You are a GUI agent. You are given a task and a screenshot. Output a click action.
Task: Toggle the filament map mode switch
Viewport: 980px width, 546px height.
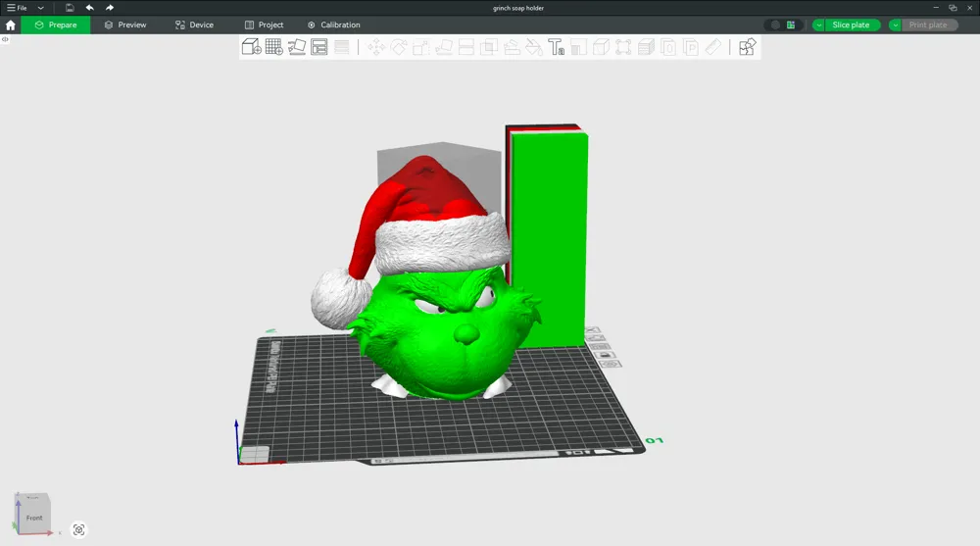pyautogui.click(x=782, y=25)
